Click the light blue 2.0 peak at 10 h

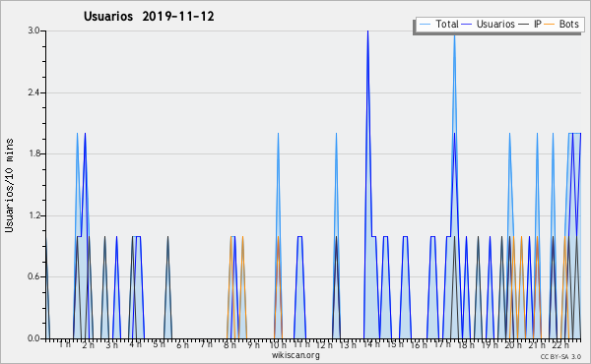tap(278, 134)
